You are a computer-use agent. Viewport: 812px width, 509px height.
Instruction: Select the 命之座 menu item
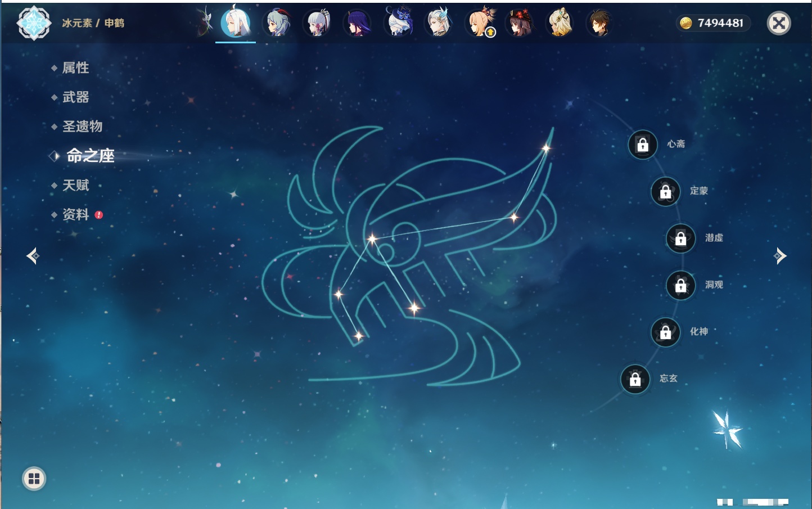(90, 156)
